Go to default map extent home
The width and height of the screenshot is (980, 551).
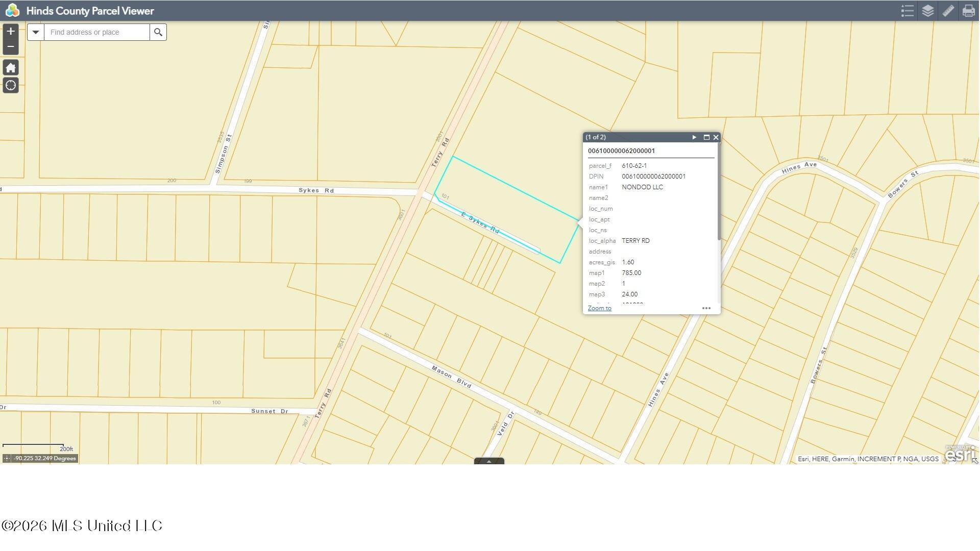point(10,68)
